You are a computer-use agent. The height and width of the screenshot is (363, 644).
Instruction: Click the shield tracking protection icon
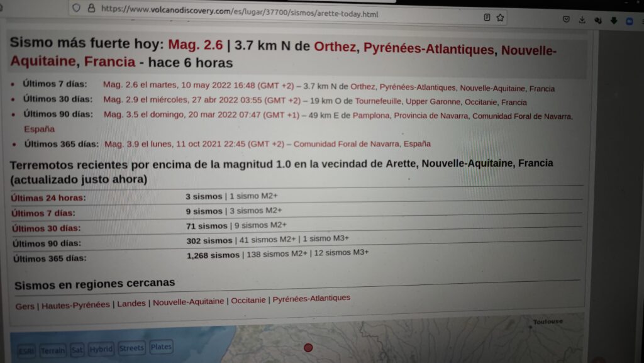77,8
